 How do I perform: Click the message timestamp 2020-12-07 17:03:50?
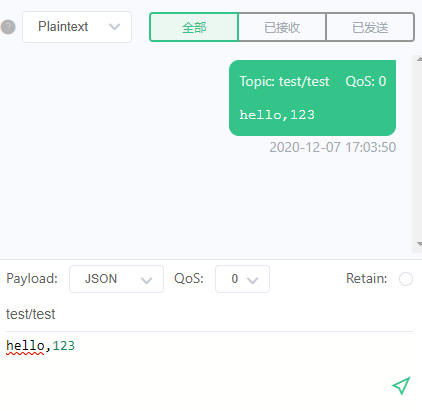[x=332, y=147]
